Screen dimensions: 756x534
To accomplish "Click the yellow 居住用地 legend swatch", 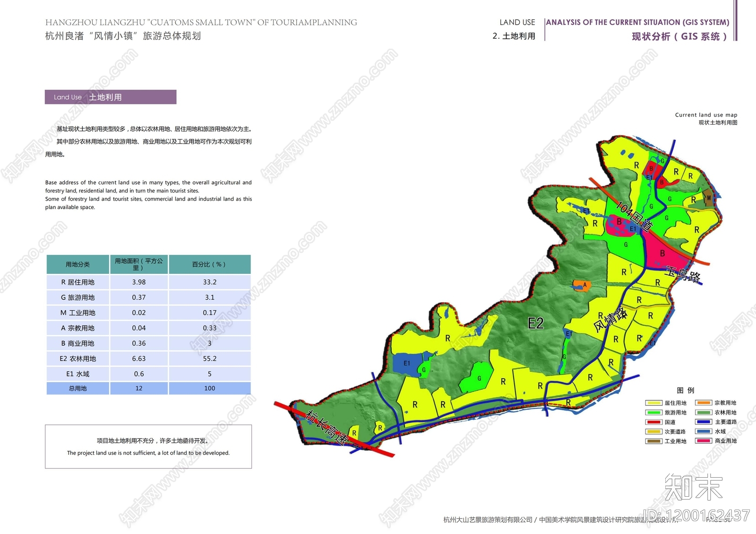I will coord(653,403).
